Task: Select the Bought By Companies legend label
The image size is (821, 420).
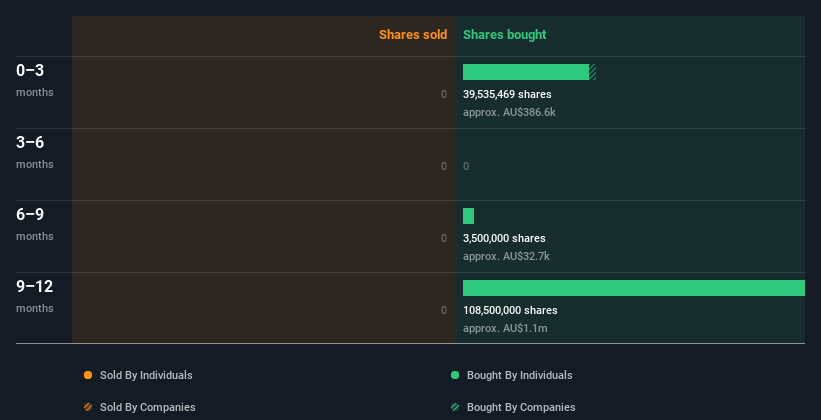Action: pyautogui.click(x=521, y=407)
